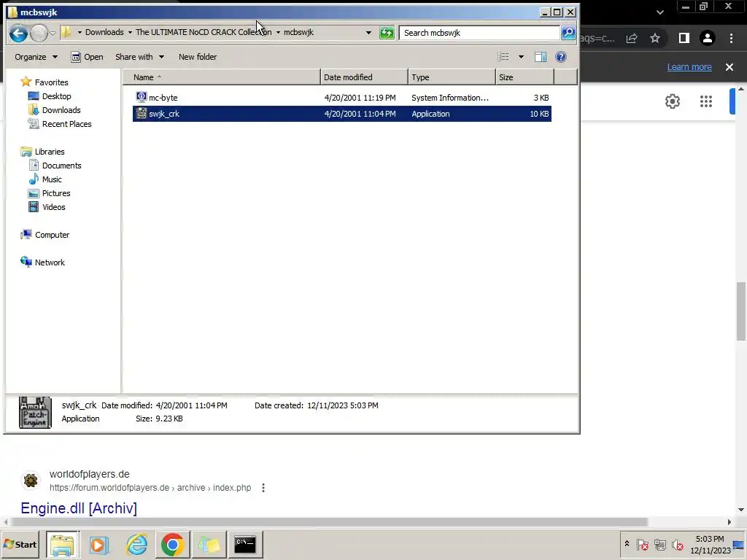747x560 pixels.
Task: Click the swjk_crk application icon
Action: click(141, 113)
